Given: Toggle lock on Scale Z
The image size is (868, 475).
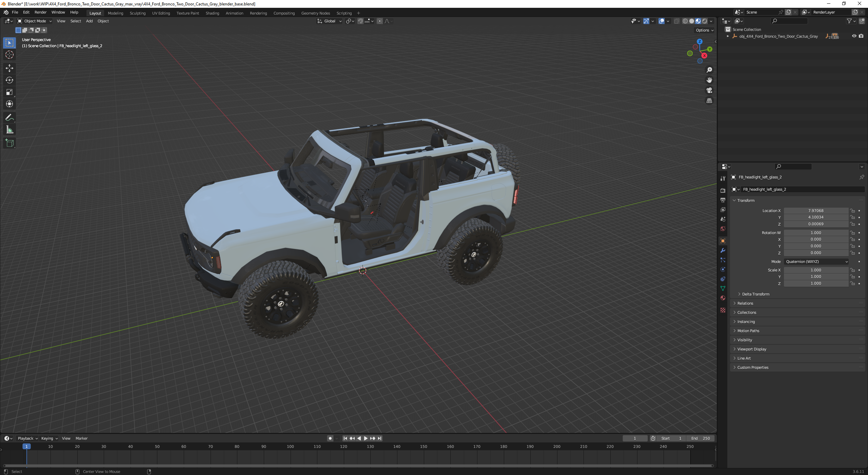Looking at the screenshot, I should 852,283.
